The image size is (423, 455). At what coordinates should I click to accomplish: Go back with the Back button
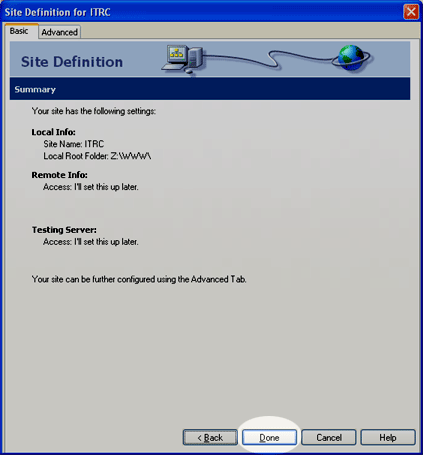210,437
